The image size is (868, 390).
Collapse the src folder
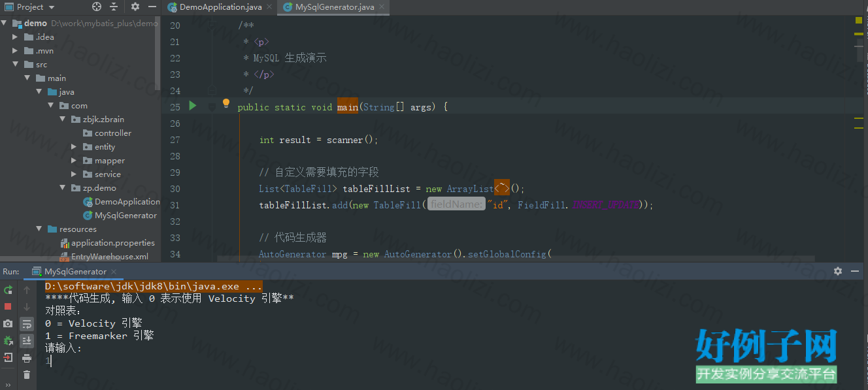pyautogui.click(x=15, y=64)
